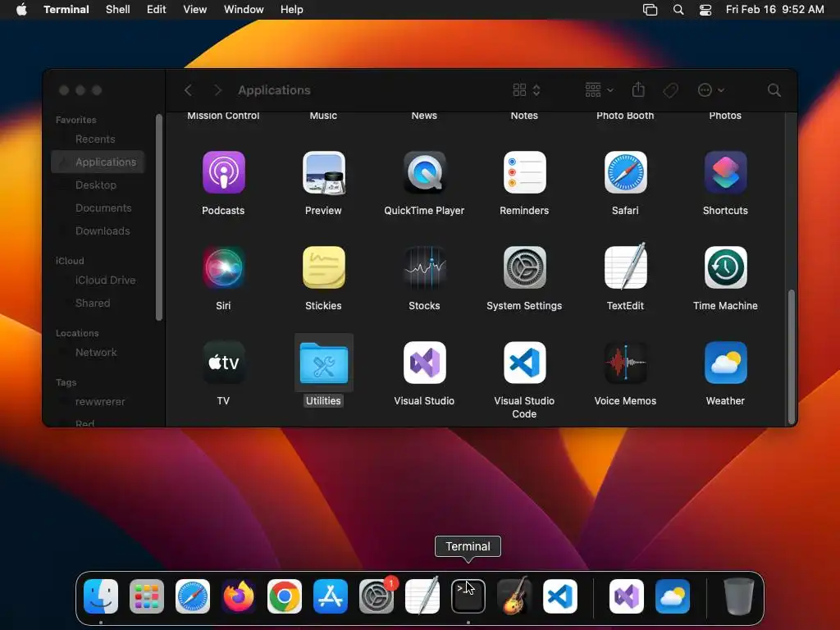Open Launchpad from the Dock
This screenshot has width=840, height=630.
coord(147,596)
